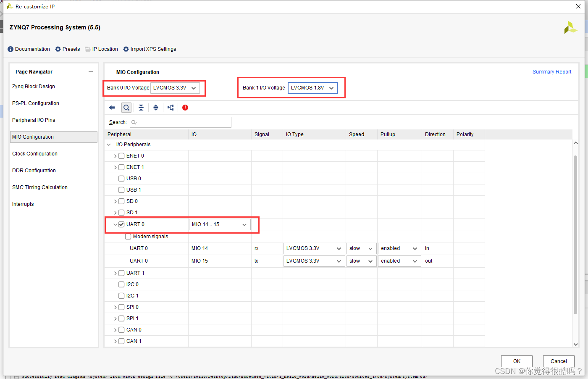Open Bank 1 I/O Voltage dropdown
The image size is (588, 379).
[312, 88]
